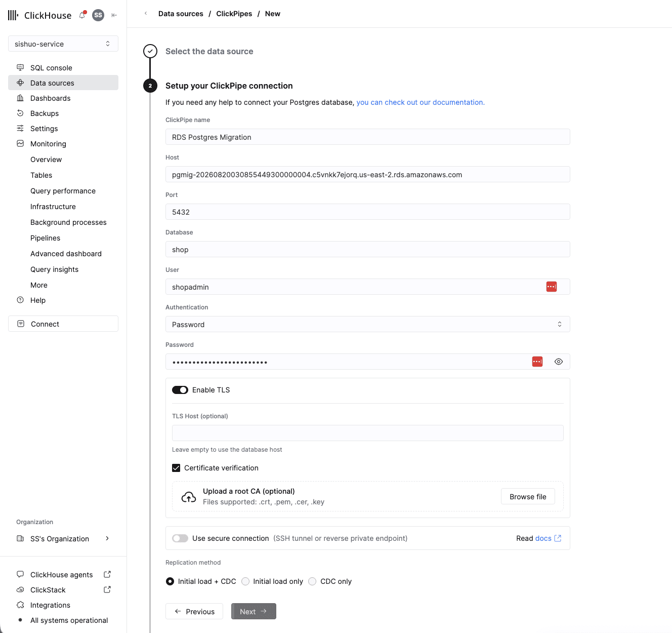
Task: Open the documentation link for Postgres help
Action: (x=421, y=102)
